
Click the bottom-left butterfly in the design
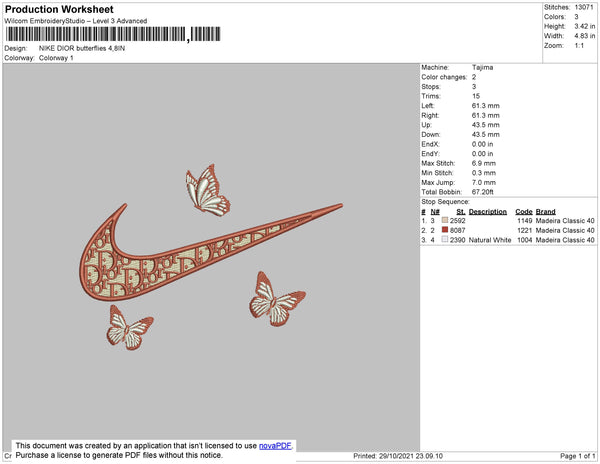coord(129,328)
